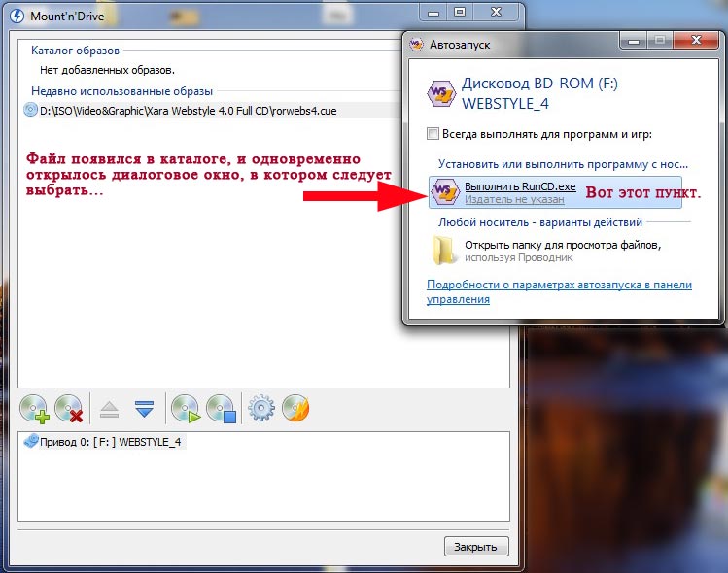Maximize the Mount'n'Drive window

(460, 13)
